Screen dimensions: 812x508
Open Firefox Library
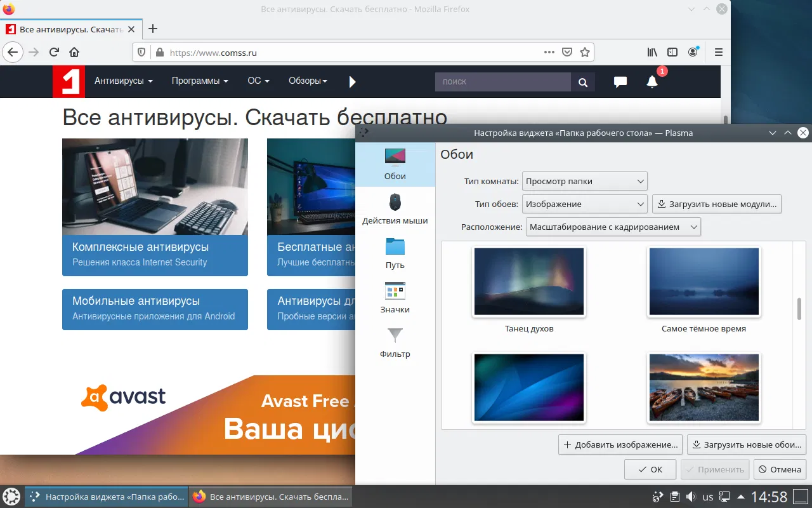[652, 53]
